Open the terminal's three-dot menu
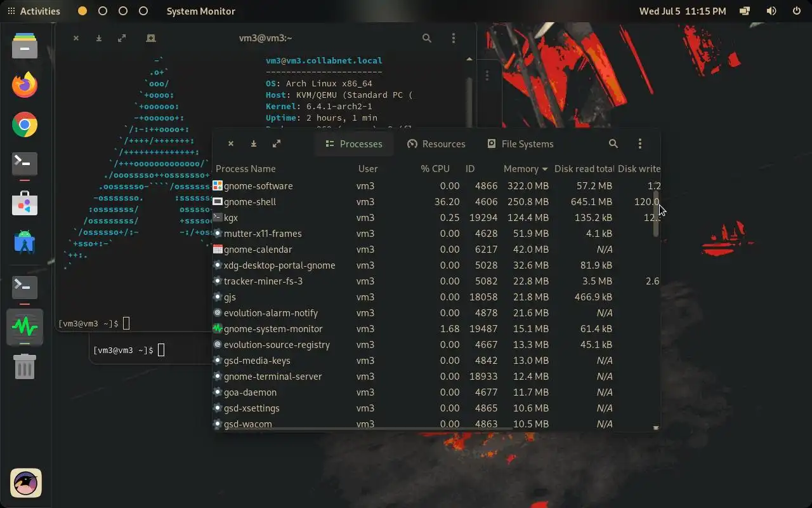This screenshot has height=508, width=812. click(453, 38)
